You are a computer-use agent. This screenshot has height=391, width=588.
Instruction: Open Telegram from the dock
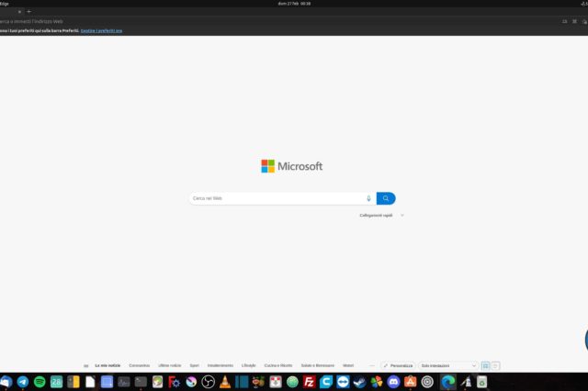click(x=22, y=382)
